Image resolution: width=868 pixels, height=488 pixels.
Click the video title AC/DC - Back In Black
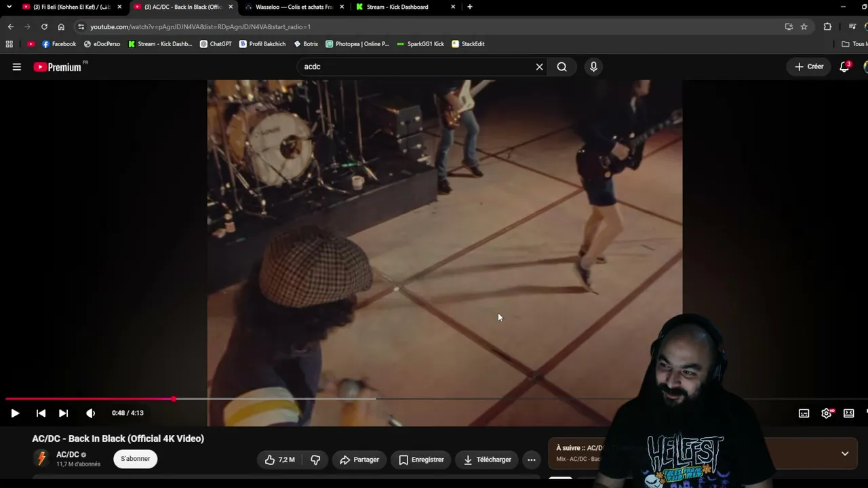[x=118, y=439]
